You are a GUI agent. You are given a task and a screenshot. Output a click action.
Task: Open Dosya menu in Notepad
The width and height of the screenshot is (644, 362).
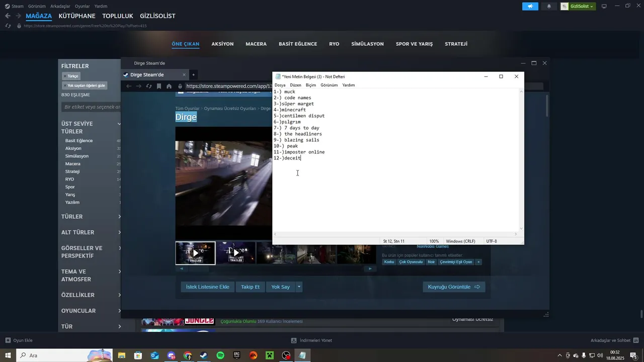280,85
